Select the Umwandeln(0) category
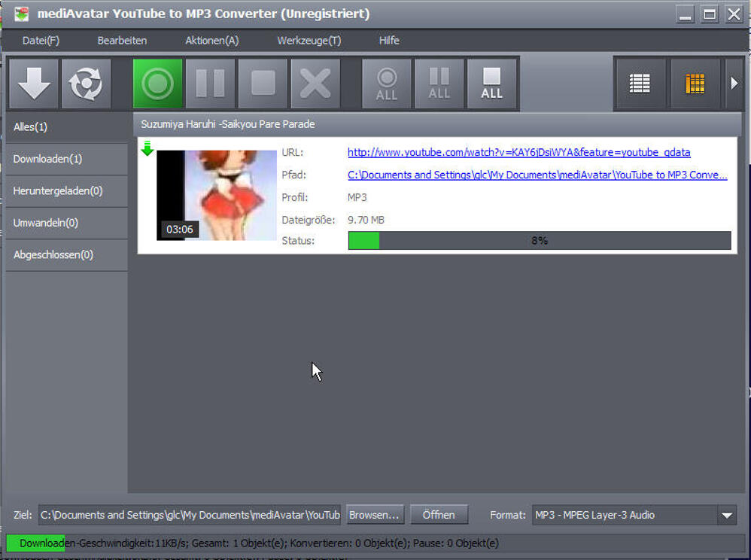The image size is (751, 560). coord(66,224)
